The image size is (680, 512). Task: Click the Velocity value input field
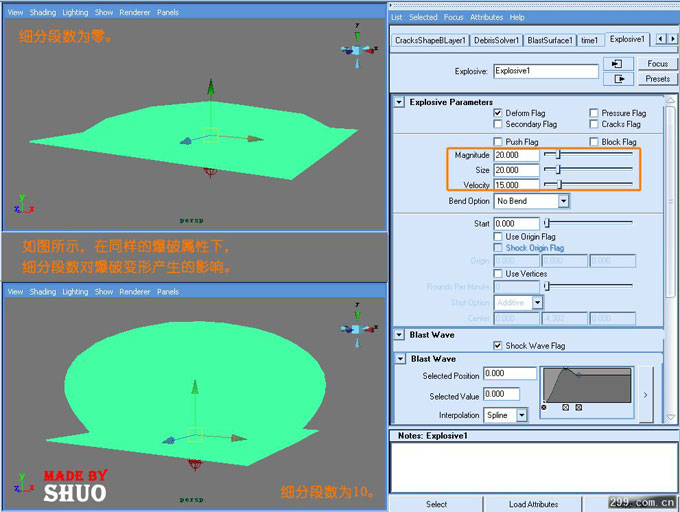[516, 185]
